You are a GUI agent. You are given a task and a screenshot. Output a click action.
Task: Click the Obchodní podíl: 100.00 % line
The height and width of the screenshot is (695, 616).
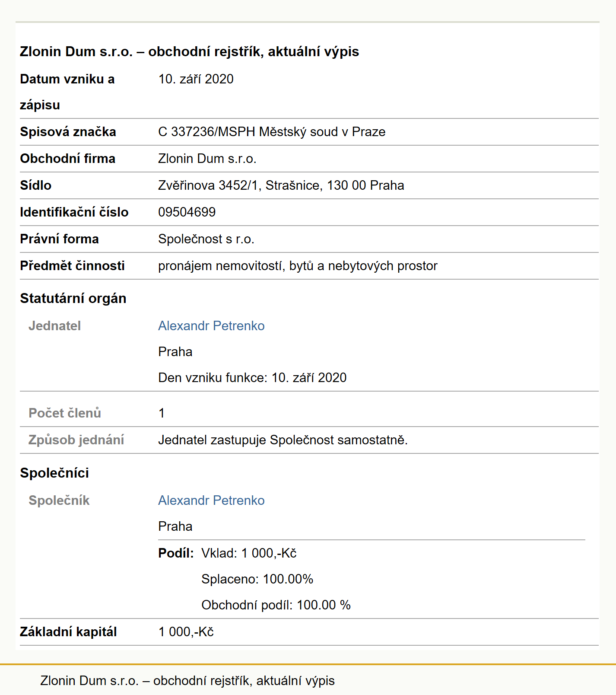tap(276, 605)
